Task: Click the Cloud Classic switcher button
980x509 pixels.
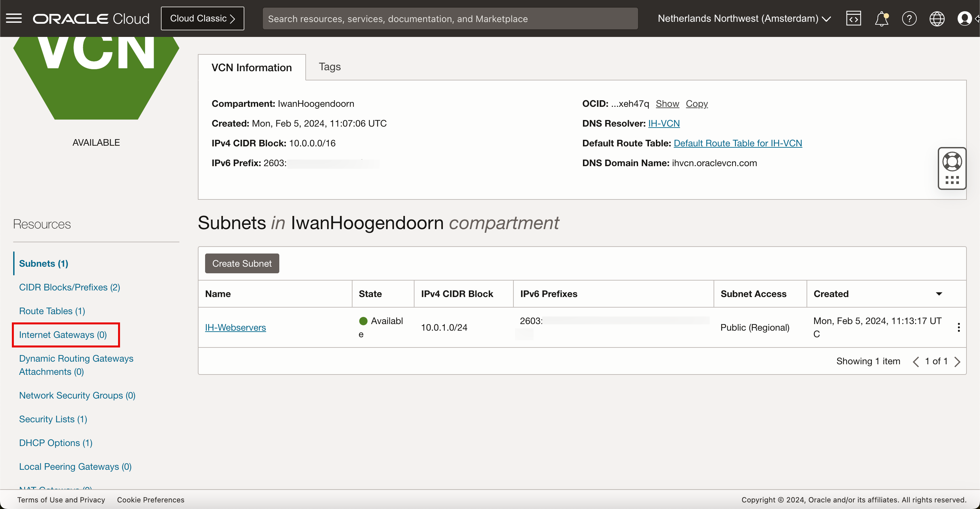Action: pos(202,18)
